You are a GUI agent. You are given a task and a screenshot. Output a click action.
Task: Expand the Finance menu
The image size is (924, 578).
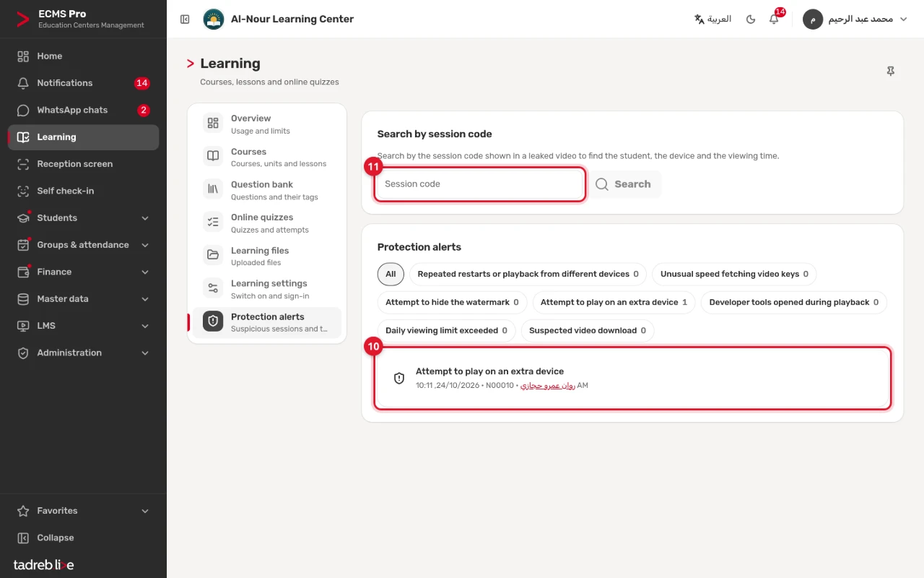tap(84, 272)
